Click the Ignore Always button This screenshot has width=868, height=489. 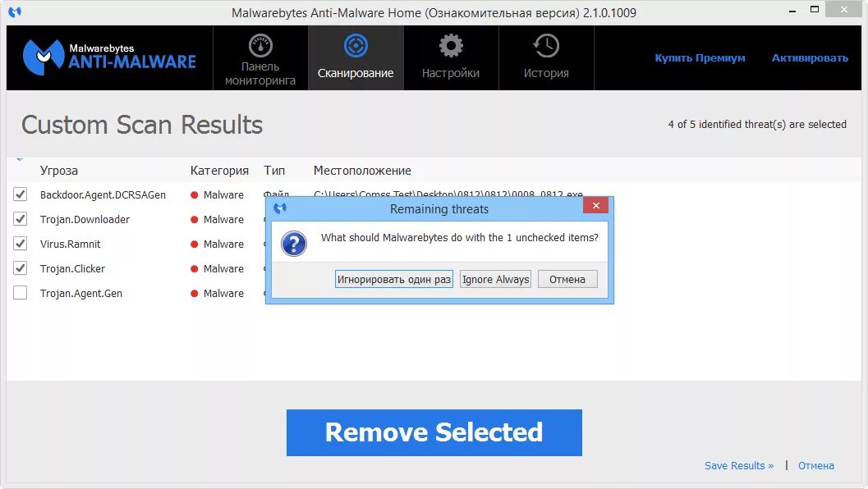tap(495, 279)
